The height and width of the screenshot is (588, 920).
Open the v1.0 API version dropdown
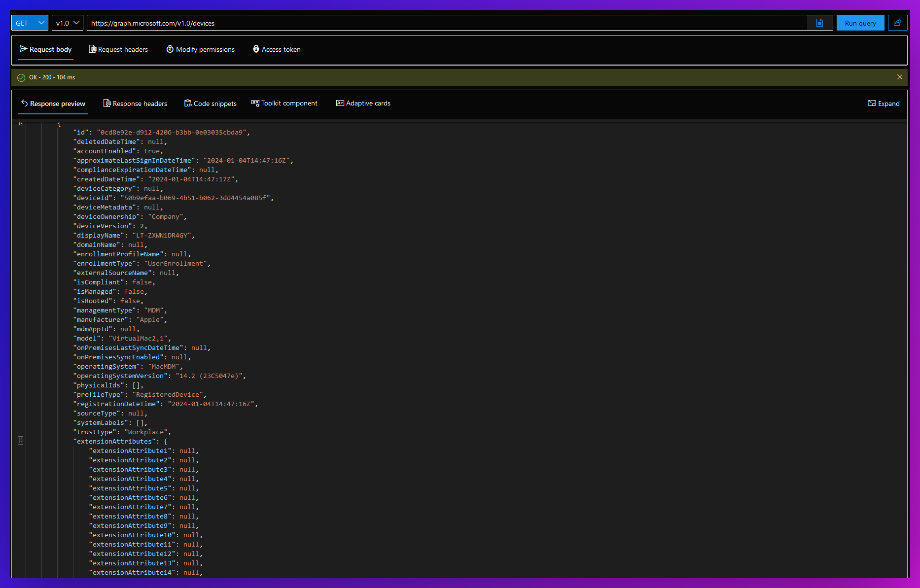[68, 23]
